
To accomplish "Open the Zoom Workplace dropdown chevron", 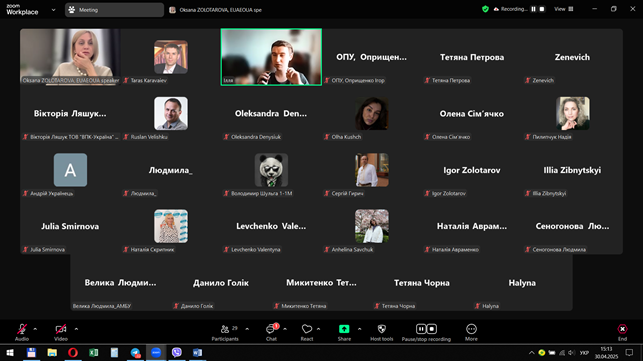I will point(53,10).
